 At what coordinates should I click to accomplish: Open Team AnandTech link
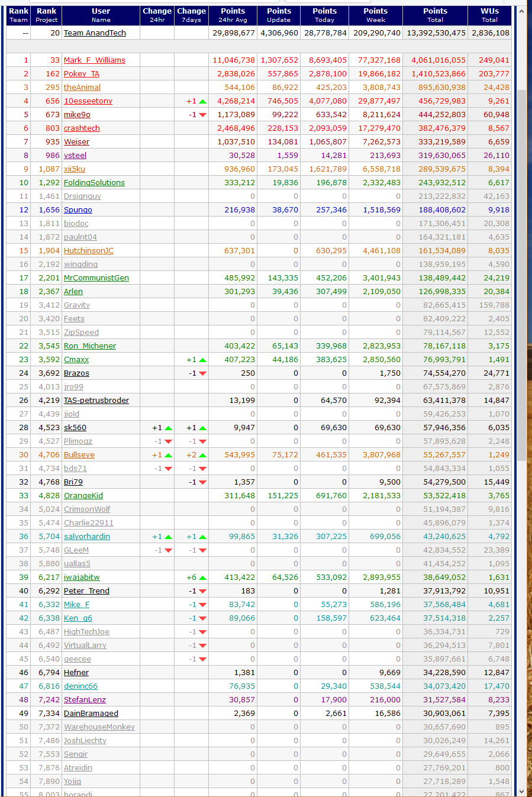click(x=95, y=33)
